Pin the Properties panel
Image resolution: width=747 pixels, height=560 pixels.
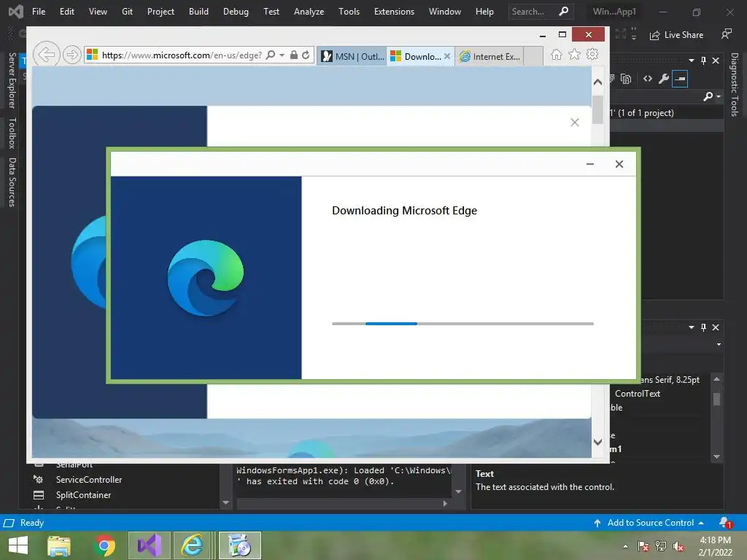tap(703, 327)
